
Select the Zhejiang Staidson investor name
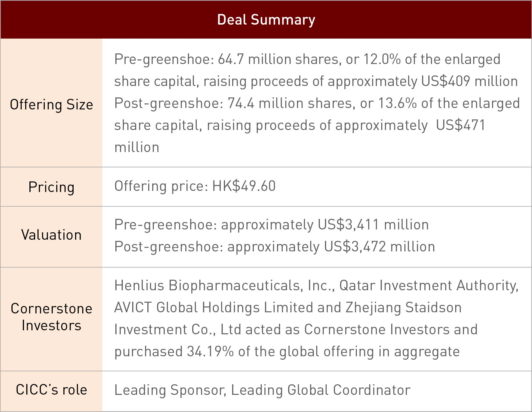(x=403, y=307)
